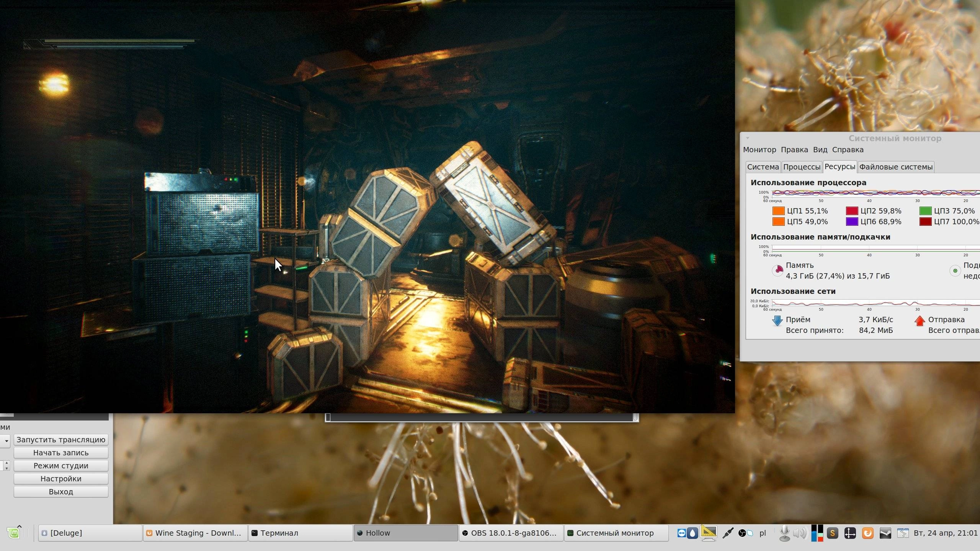980x551 pixels.
Task: Click the memory pie chart color icon
Action: click(x=777, y=271)
